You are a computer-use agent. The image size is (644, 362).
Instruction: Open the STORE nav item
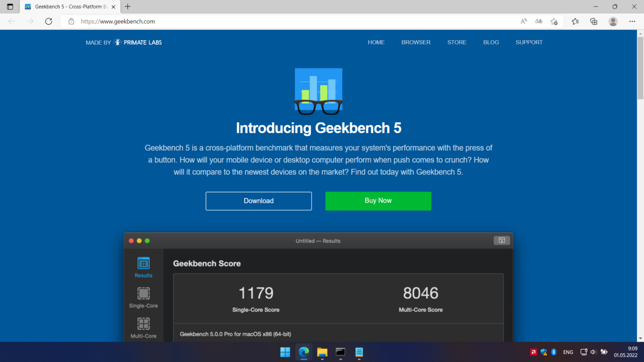pyautogui.click(x=457, y=42)
